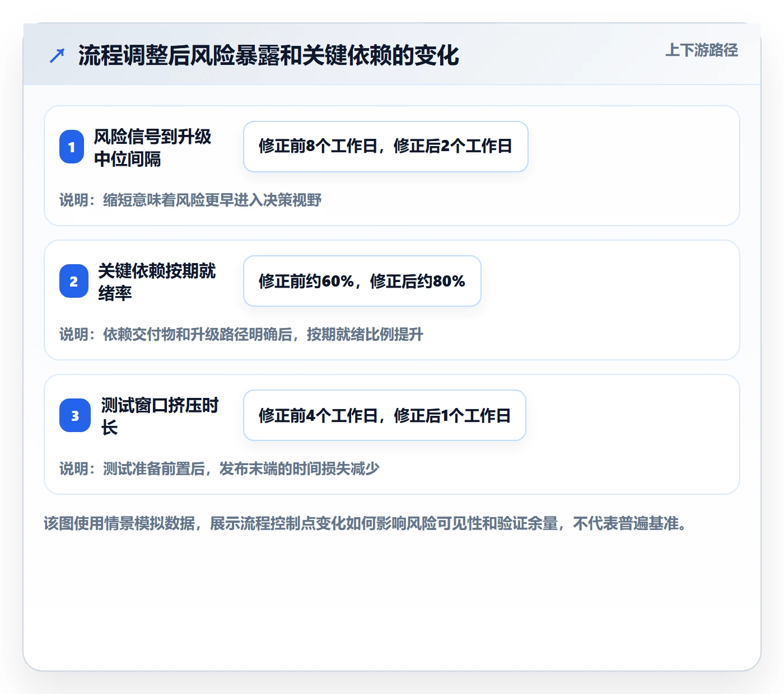Select the number 3 badge
This screenshot has height=694, width=784.
[x=75, y=415]
